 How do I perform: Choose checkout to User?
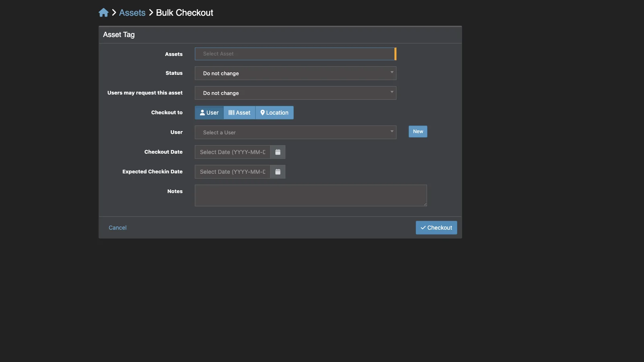click(209, 113)
